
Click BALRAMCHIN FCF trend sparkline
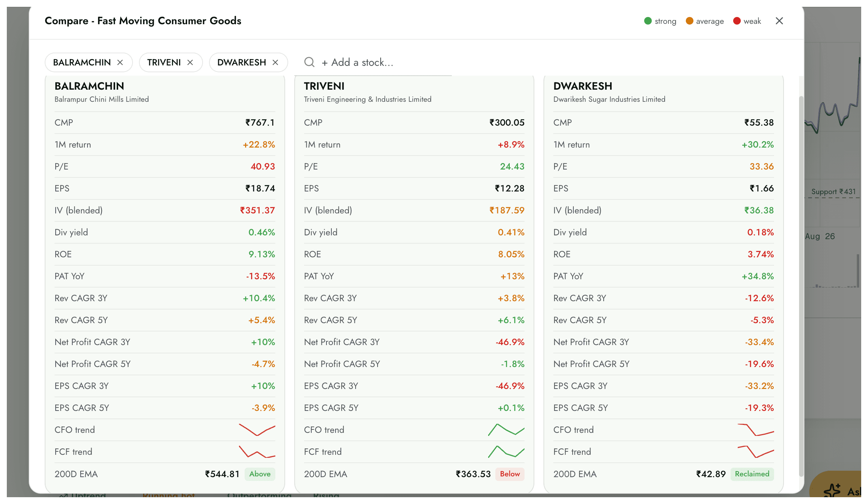pyautogui.click(x=257, y=452)
